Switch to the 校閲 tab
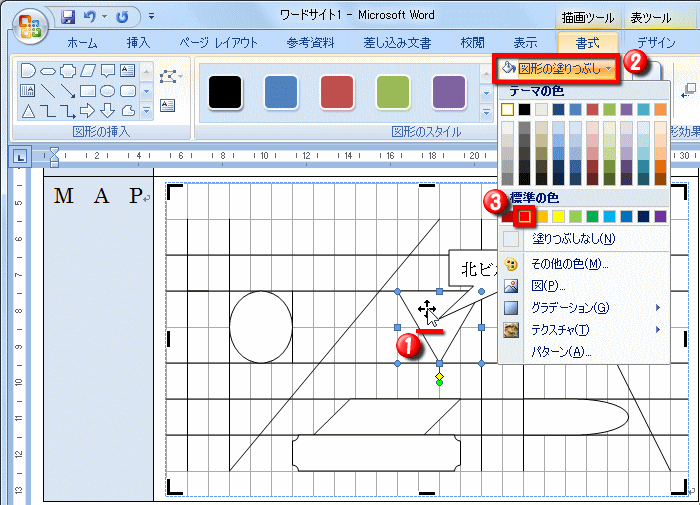Screen dimensions: 700x505 click(x=472, y=43)
